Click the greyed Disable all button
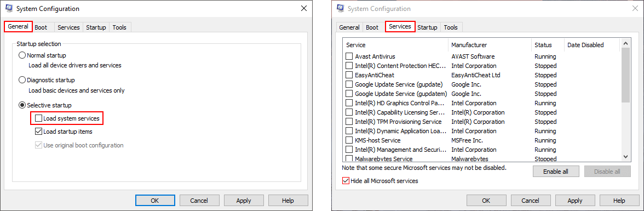The width and height of the screenshot is (644, 211). [607, 172]
